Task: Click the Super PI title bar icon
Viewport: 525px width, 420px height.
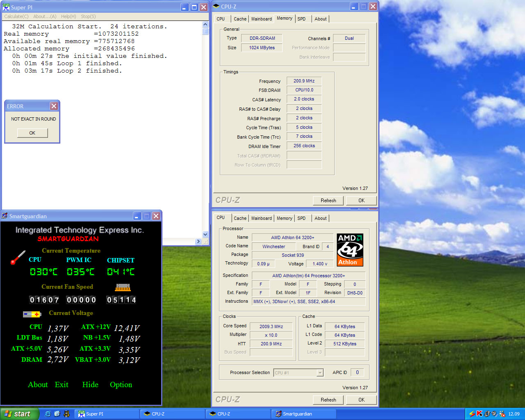Action: click(6, 7)
